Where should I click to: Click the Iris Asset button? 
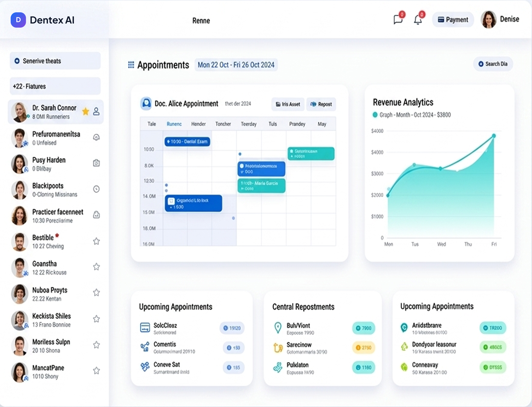[x=288, y=104]
